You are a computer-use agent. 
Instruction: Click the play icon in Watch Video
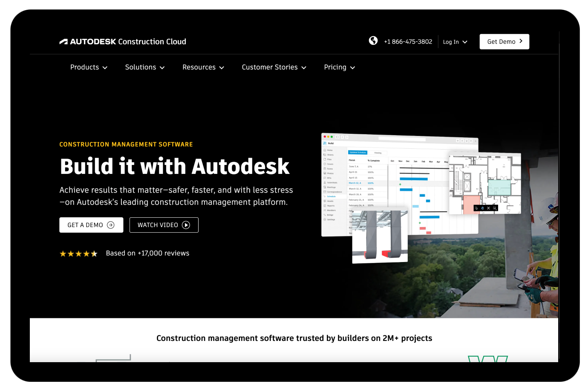[x=186, y=225]
